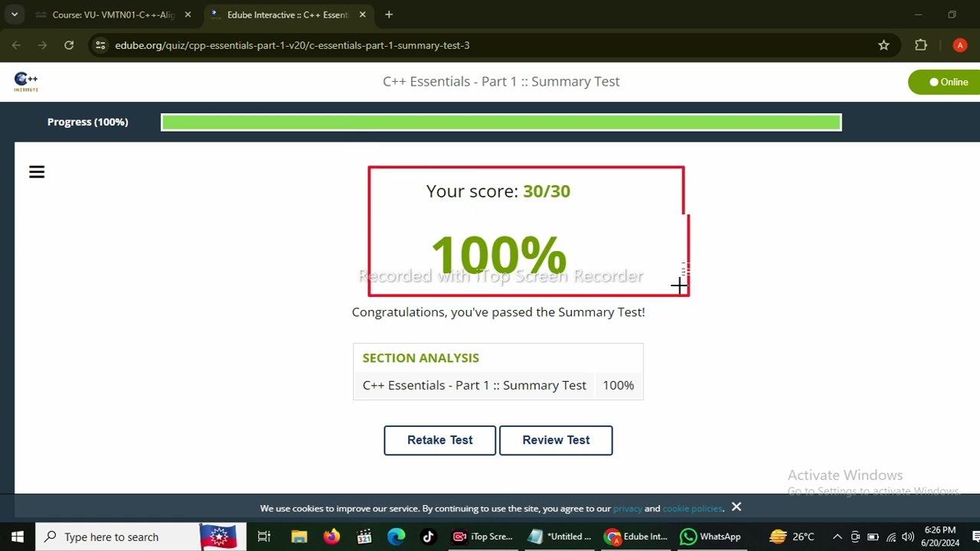Open the meet now tray icon
The height and width of the screenshot is (551, 980).
[x=855, y=536]
